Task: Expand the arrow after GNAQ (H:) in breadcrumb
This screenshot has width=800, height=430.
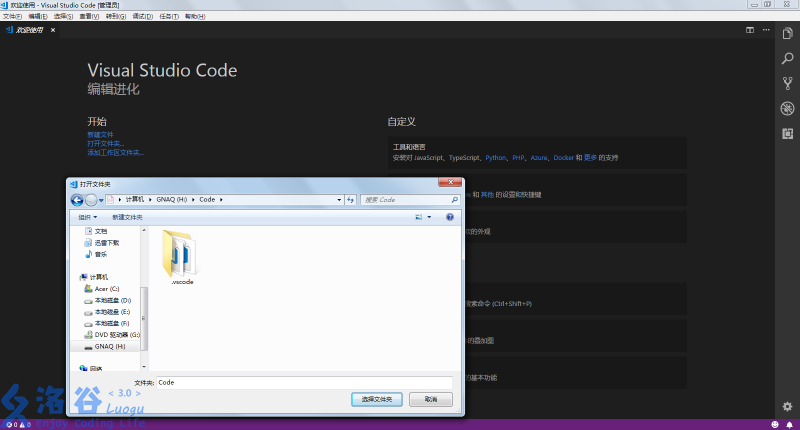Action: [x=193, y=200]
